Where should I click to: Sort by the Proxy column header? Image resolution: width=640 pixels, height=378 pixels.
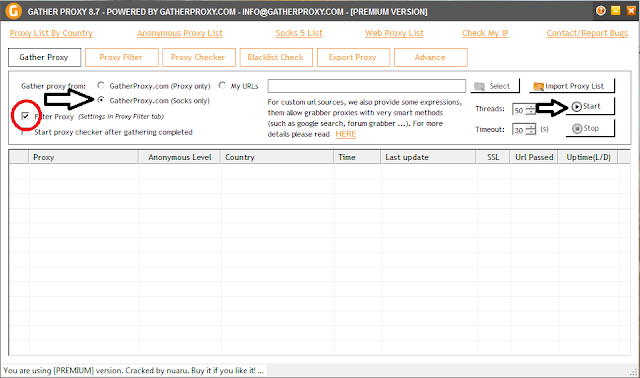tap(84, 157)
